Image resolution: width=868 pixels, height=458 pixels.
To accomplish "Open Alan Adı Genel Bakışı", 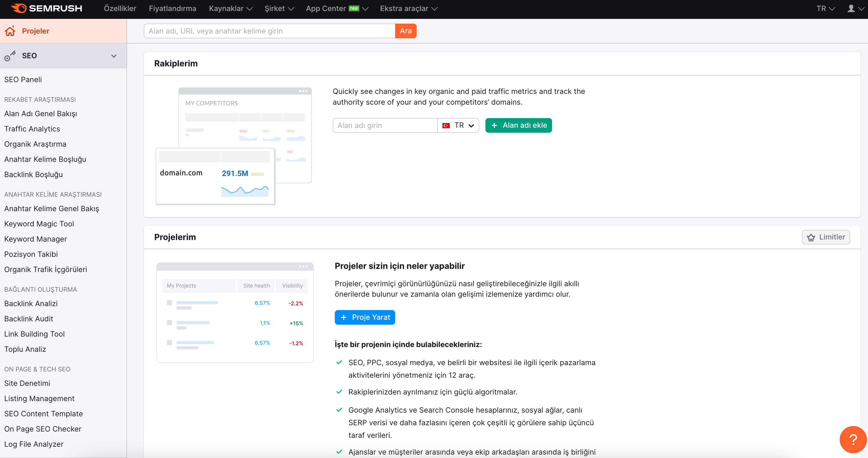I will [x=41, y=114].
